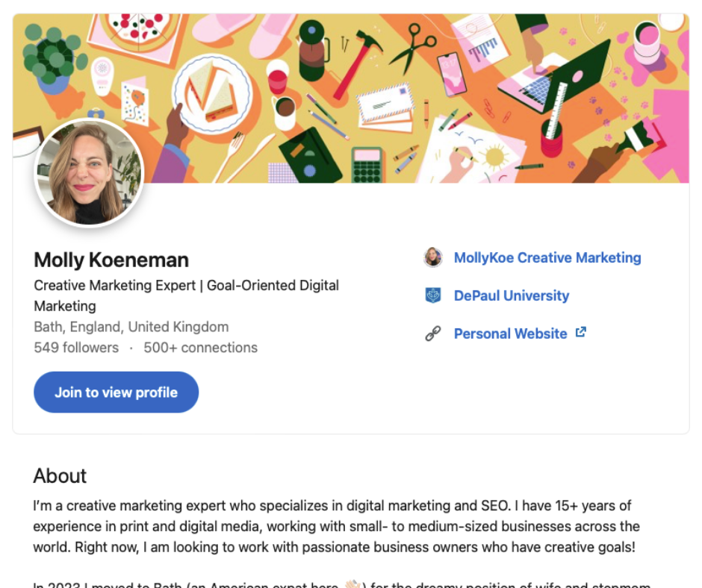The width and height of the screenshot is (702, 588).
Task: Open the MollyKoe Creative Marketing page
Action: pos(547,257)
